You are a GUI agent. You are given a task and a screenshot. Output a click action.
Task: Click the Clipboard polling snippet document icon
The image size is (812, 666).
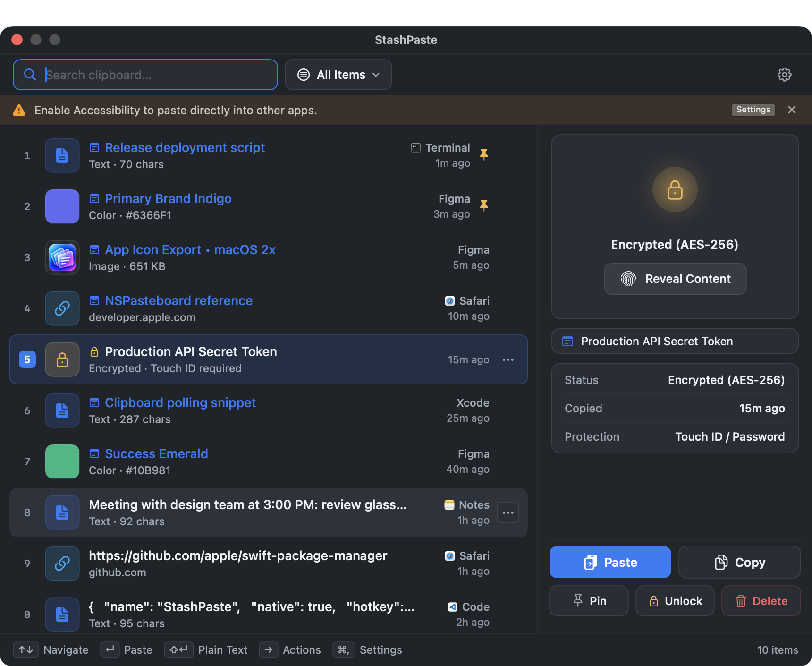(x=62, y=410)
